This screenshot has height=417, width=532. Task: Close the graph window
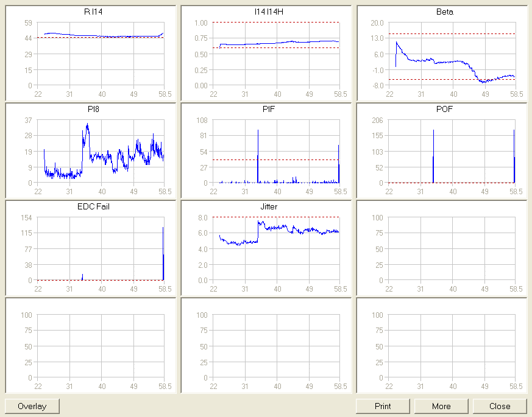500,406
